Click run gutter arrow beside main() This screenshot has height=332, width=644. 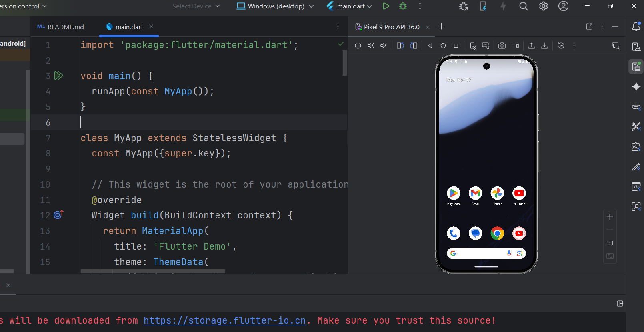59,76
